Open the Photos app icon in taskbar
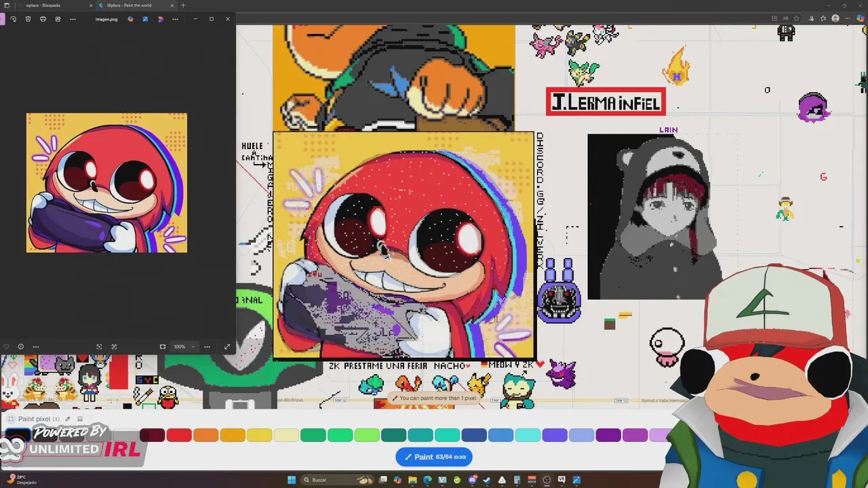 point(576,480)
